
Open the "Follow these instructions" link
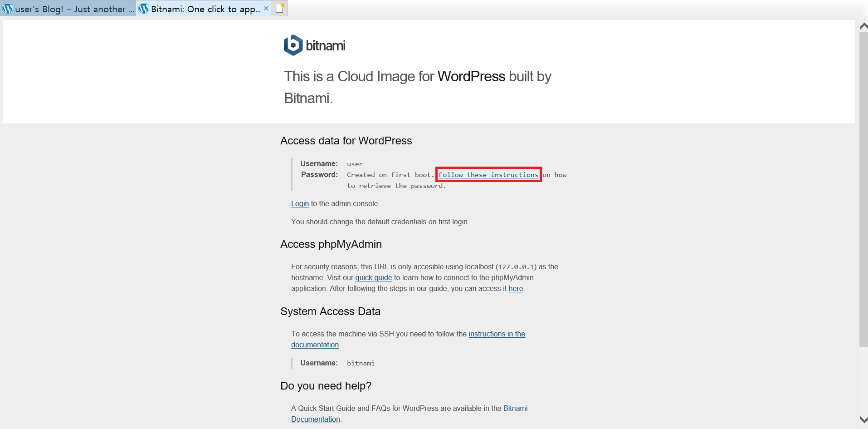pyautogui.click(x=488, y=175)
